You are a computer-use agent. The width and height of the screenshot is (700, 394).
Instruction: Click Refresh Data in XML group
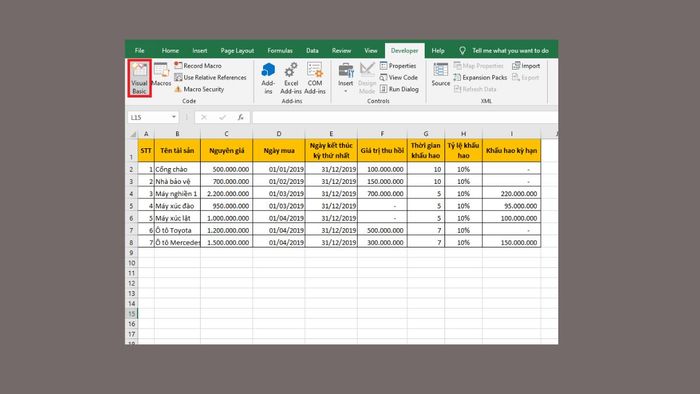coord(475,89)
